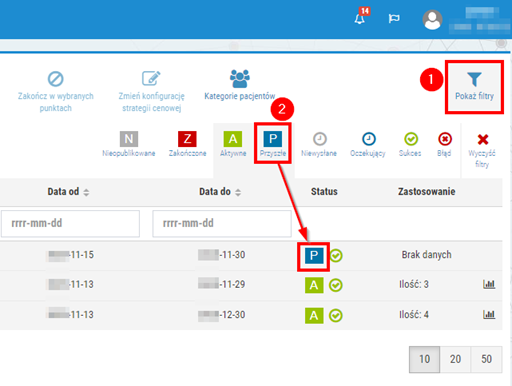Viewport: 512px width, 386px height.
Task: Sort by Data od column arrows
Action: (86, 192)
